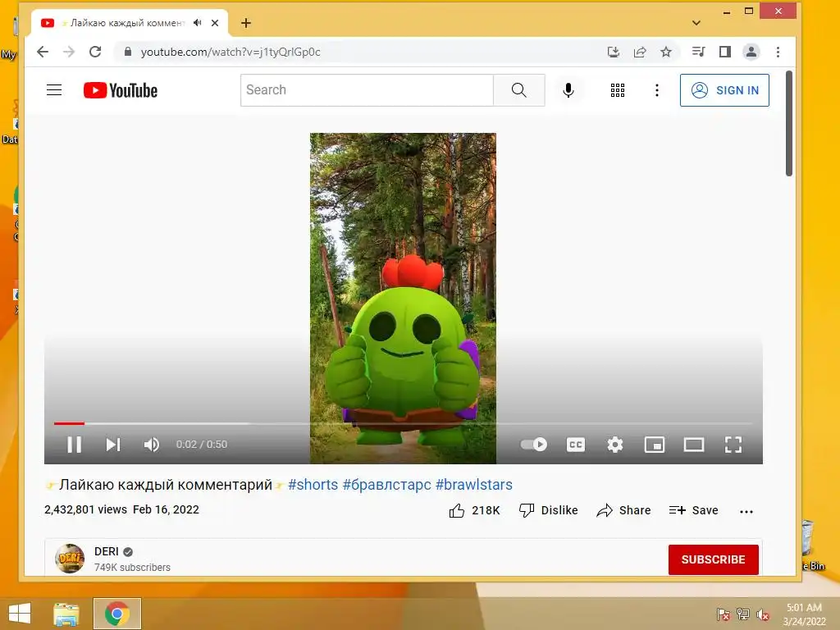The height and width of the screenshot is (630, 840).
Task: View site information padlock icon
Action: pyautogui.click(x=127, y=52)
